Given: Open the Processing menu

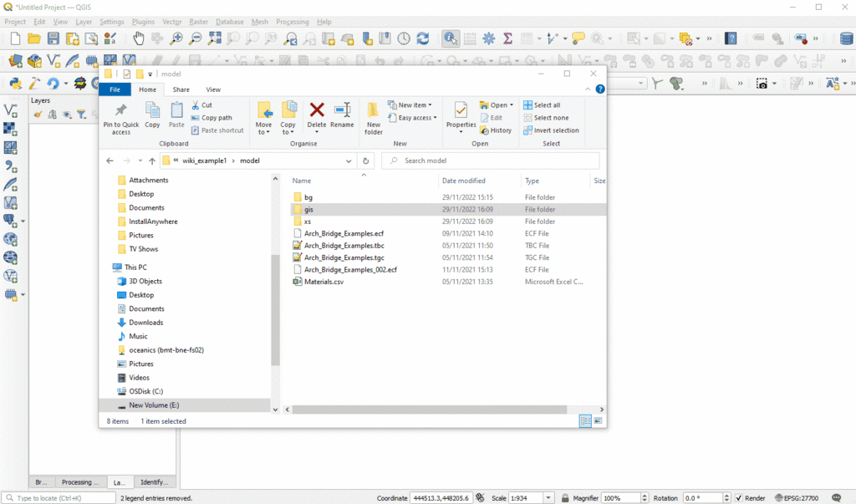Looking at the screenshot, I should coord(292,22).
